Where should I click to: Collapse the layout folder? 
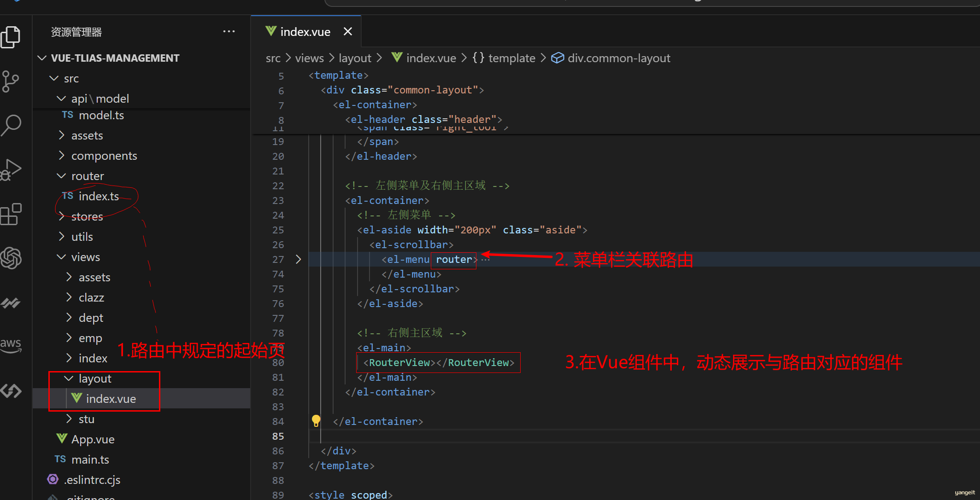[x=69, y=378]
